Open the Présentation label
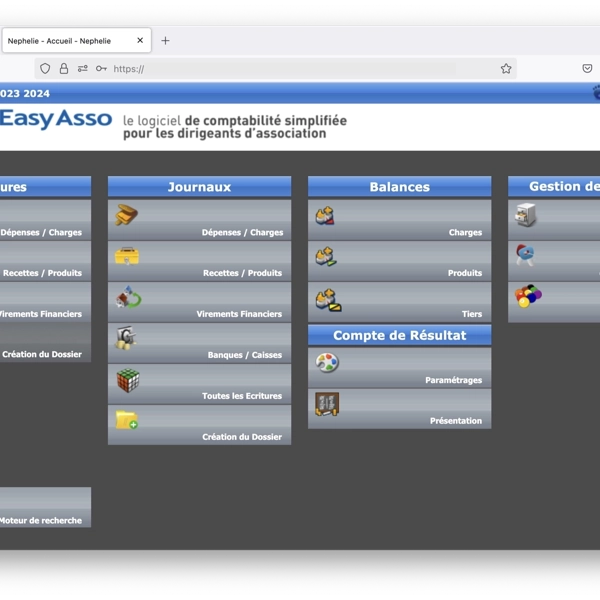 456,421
